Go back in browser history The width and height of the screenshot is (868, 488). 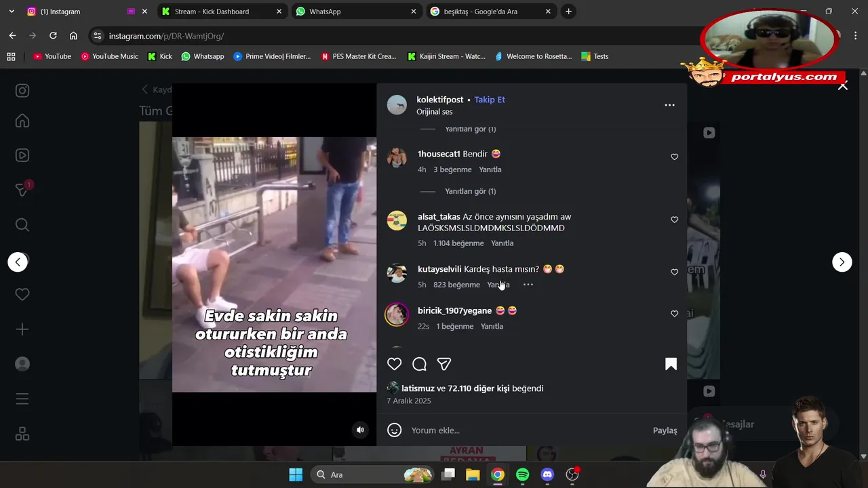tap(12, 36)
